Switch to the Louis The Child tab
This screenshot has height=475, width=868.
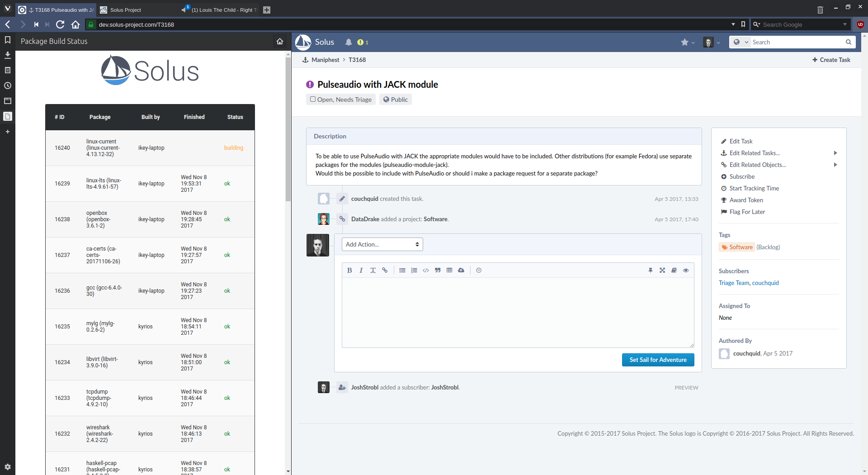(x=219, y=10)
